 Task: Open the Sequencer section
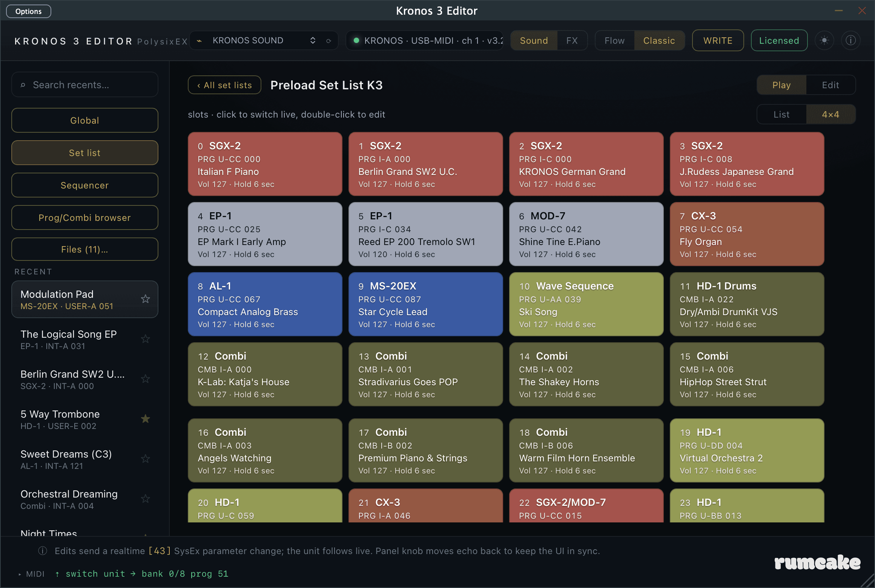pyautogui.click(x=84, y=185)
